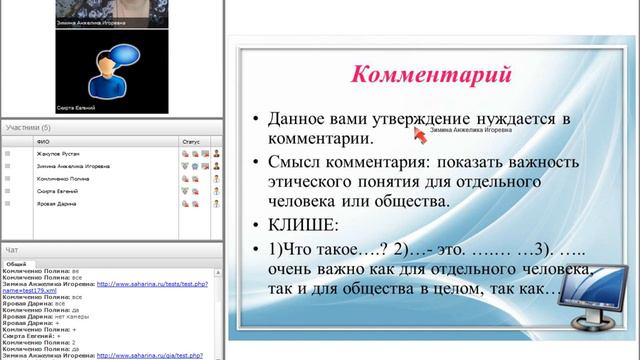This screenshot has height=360, width=640.
Task: Select Зимина Анжелика Игоревна's webcam video tile
Action: pyautogui.click(x=112, y=13)
